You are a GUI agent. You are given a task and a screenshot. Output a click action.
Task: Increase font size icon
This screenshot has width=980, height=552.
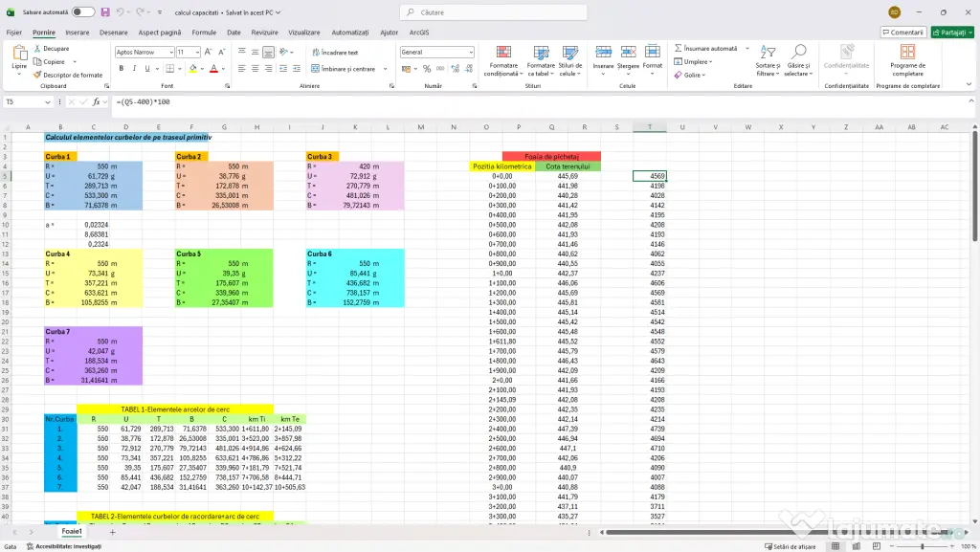[208, 52]
